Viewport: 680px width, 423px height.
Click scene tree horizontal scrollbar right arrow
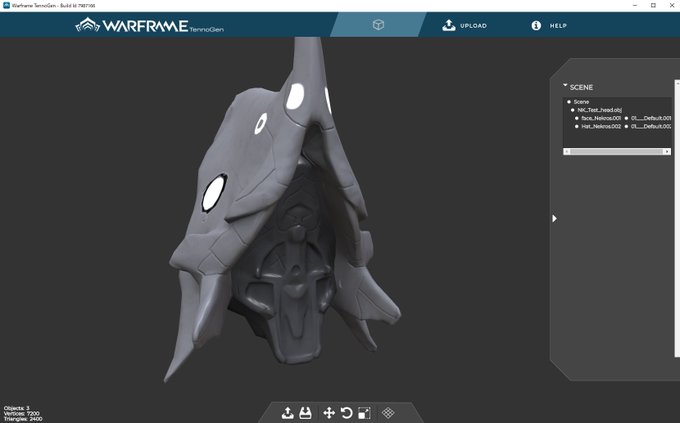[x=667, y=151]
